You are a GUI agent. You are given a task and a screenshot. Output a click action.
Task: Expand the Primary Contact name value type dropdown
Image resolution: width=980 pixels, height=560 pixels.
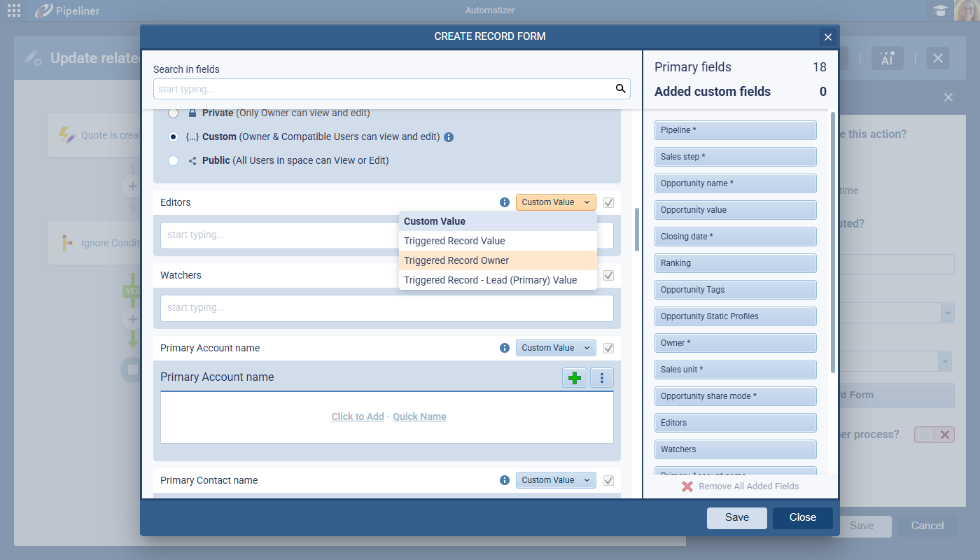coord(556,480)
